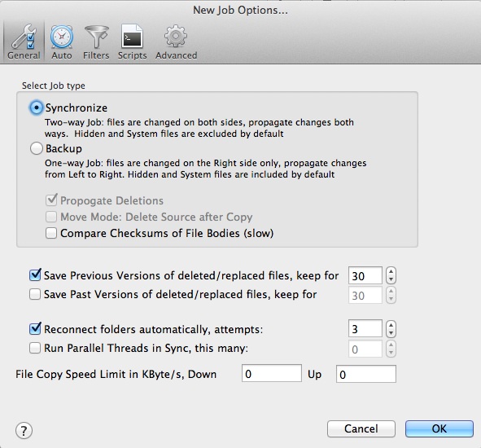Open the General wrench icon tab
The image size is (481, 448).
[x=24, y=42]
